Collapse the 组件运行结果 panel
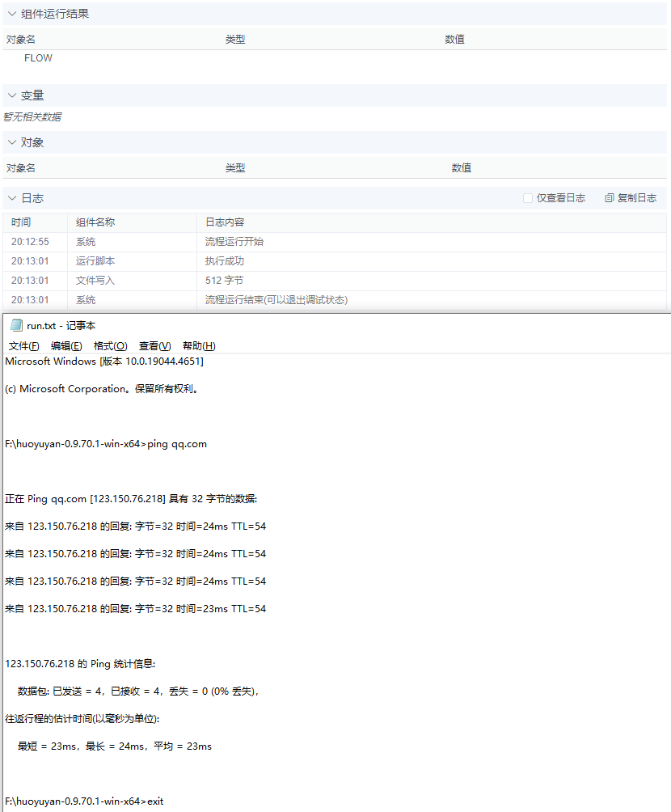Screen dimensions: 671x812 pos(12,14)
